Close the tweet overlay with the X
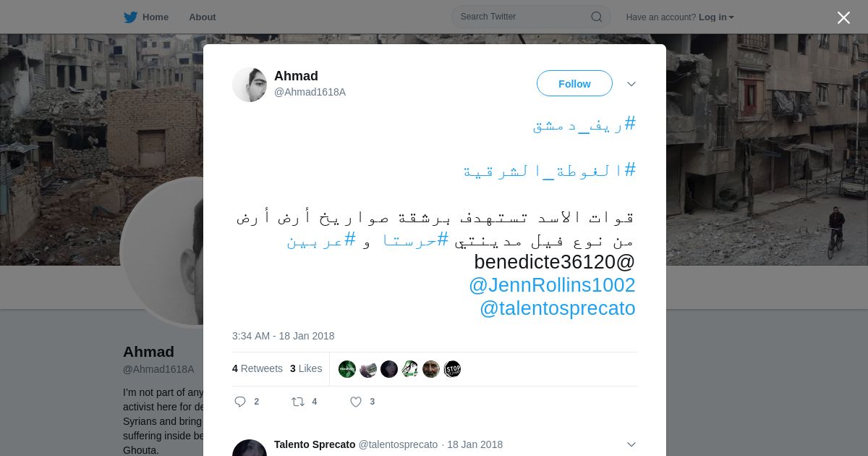Image resolution: width=868 pixels, height=456 pixels. point(843,17)
